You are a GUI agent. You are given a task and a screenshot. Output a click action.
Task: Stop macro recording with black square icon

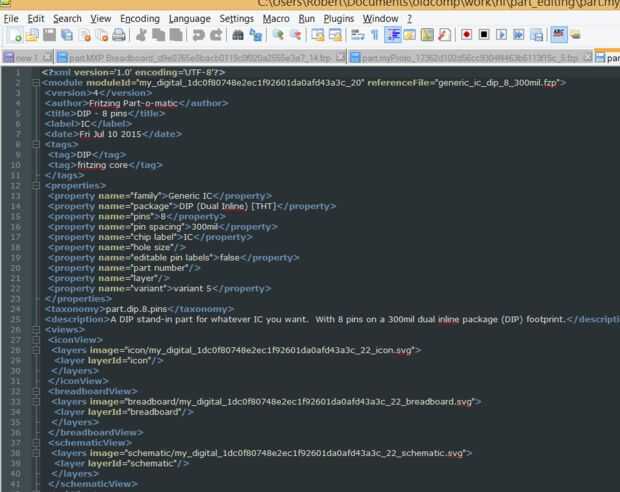(484, 35)
